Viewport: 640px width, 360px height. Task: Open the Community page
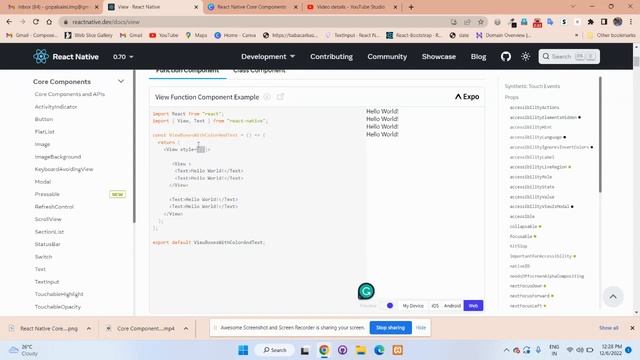[387, 57]
